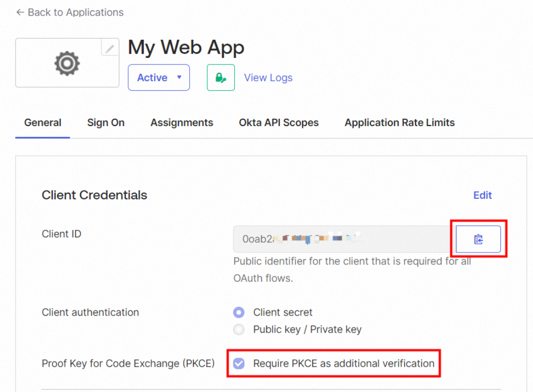Go to Application Rate Limits tab
Image resolution: width=533 pixels, height=392 pixels.
pos(400,122)
